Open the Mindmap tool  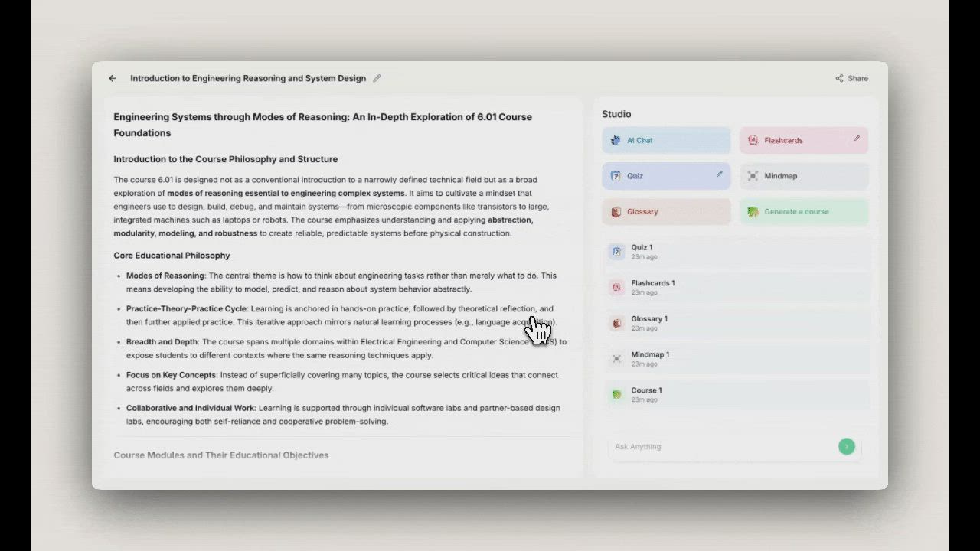[x=804, y=176]
